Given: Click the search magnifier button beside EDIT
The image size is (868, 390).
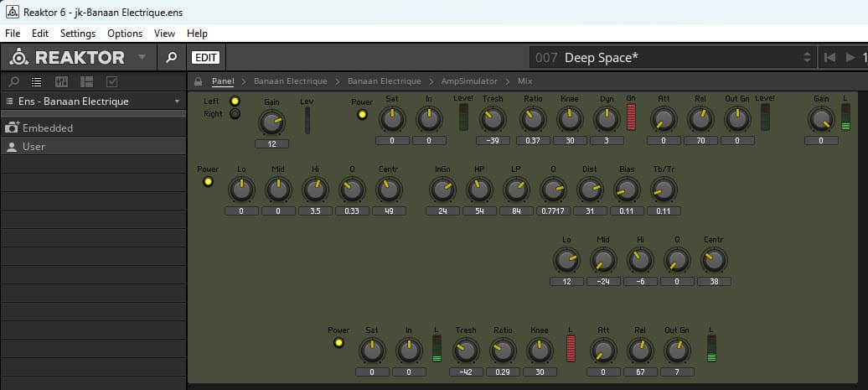Looking at the screenshot, I should 172,57.
